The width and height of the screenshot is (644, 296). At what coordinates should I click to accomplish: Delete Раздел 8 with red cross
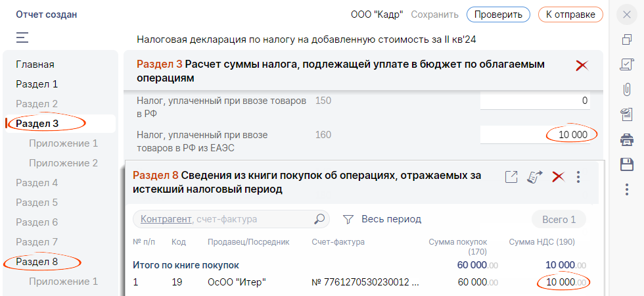[558, 176]
